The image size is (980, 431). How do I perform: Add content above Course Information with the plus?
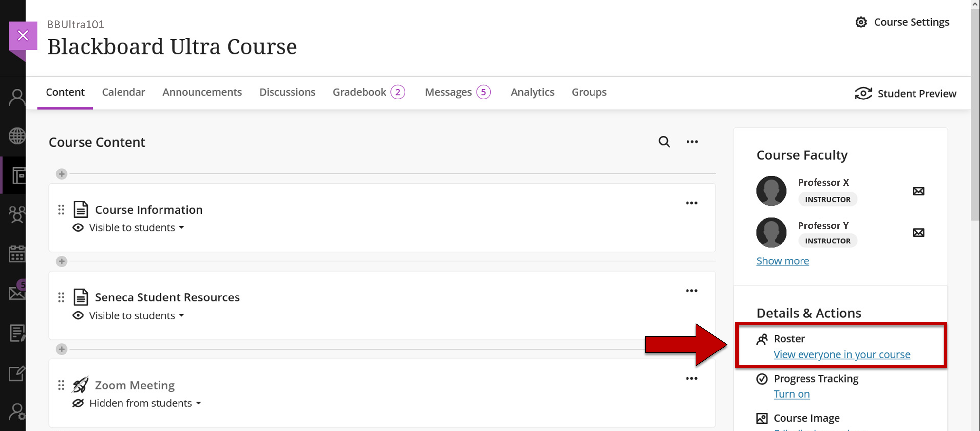(61, 174)
